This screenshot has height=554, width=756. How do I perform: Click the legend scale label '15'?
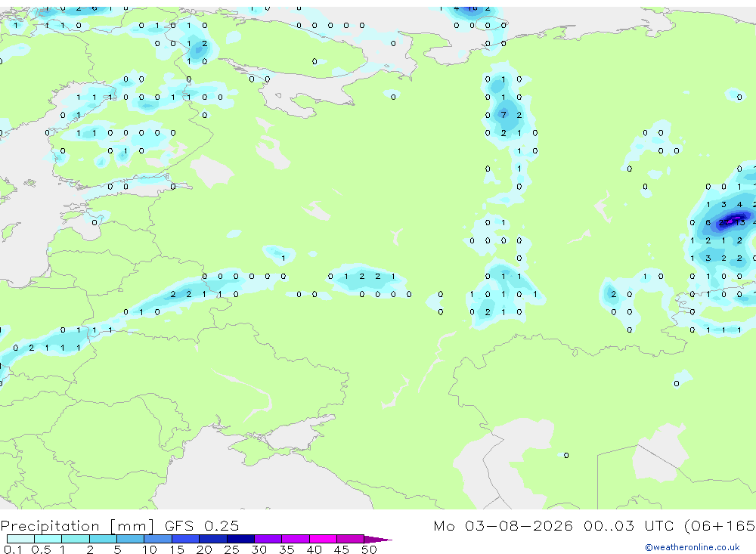pyautogui.click(x=177, y=549)
